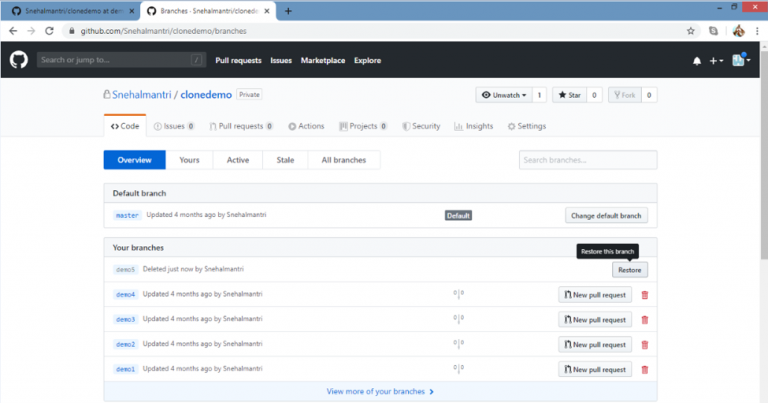Open View more of your branches link
Image resolution: width=768 pixels, height=403 pixels.
click(380, 392)
